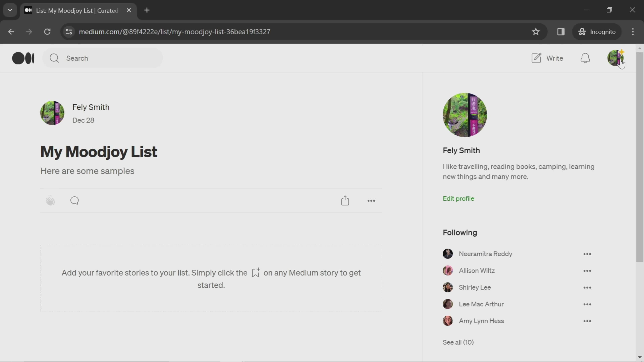Click the Medium home logo icon
The image size is (644, 362).
click(x=23, y=58)
